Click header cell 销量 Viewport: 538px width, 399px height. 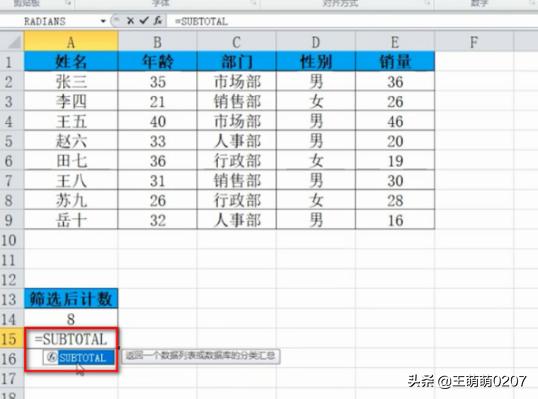click(395, 62)
